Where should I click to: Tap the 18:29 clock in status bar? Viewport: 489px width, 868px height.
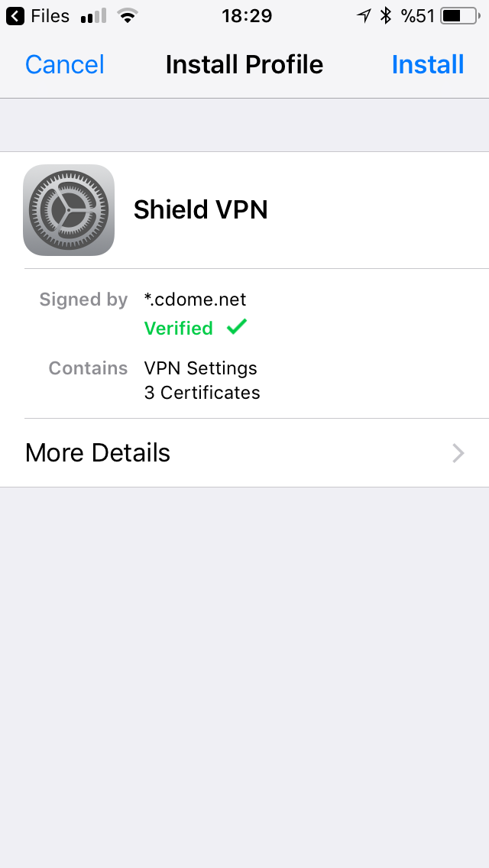[247, 16]
